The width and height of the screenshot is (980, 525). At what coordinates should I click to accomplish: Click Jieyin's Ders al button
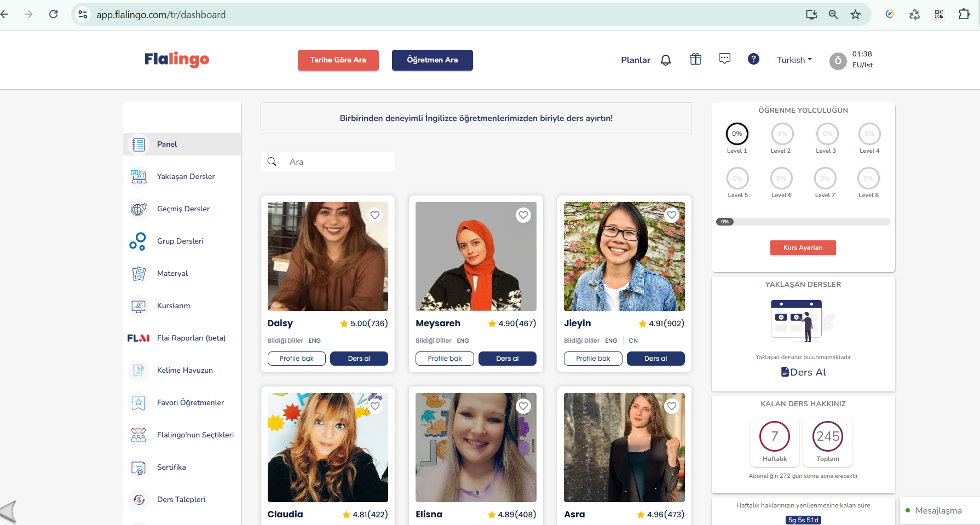click(x=656, y=359)
